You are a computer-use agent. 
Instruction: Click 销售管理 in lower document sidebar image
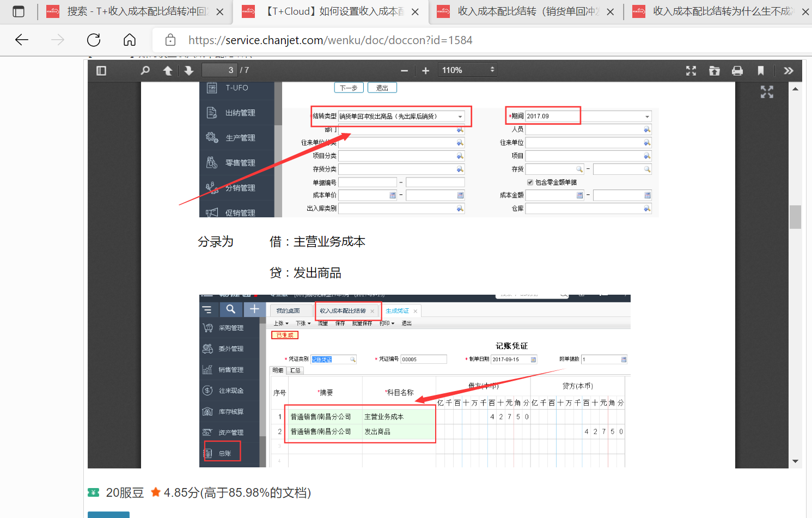pos(231,370)
